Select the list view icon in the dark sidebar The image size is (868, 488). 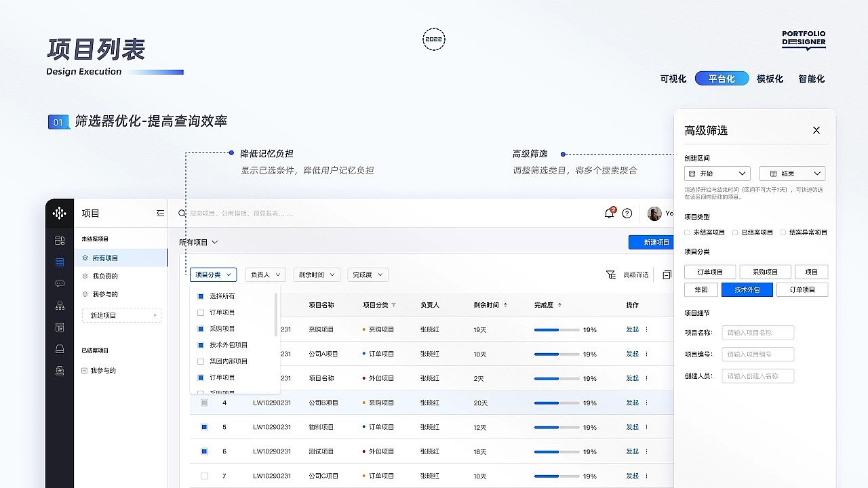[60, 262]
